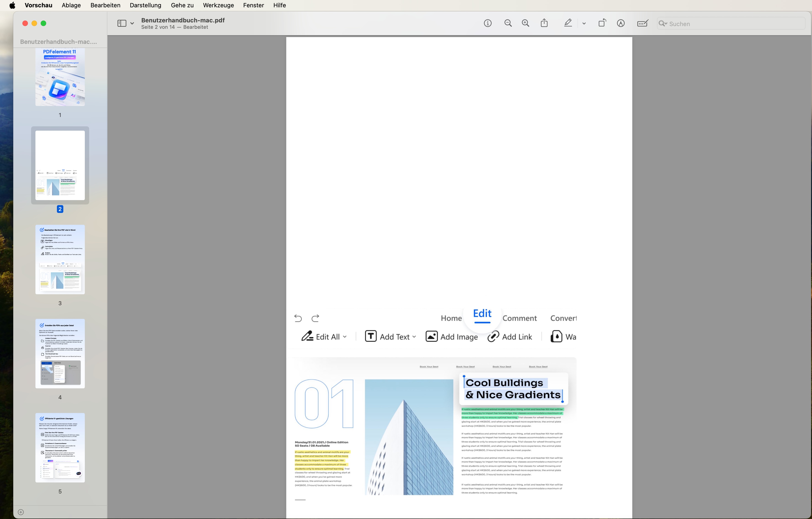The height and width of the screenshot is (519, 812).
Task: Open search options magnifier dropdown
Action: tap(663, 24)
